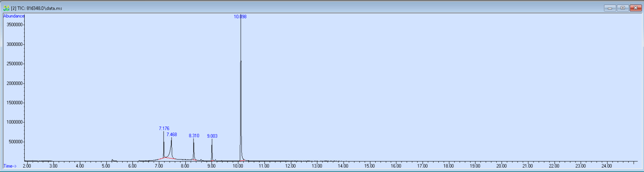Restore down the TIC chromatogram window
Viewport: 644px width, 172px height.
(623, 8)
